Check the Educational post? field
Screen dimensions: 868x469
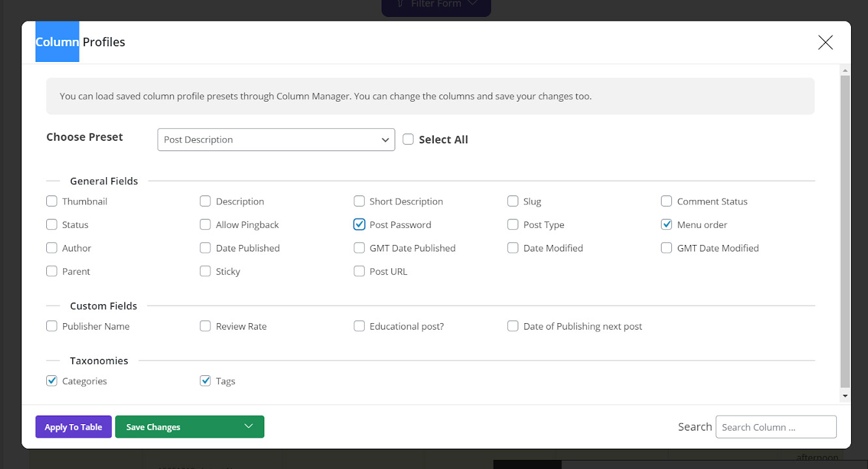pyautogui.click(x=359, y=326)
